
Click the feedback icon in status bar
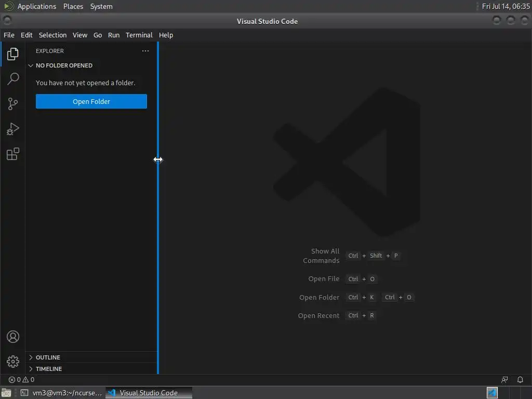504,380
